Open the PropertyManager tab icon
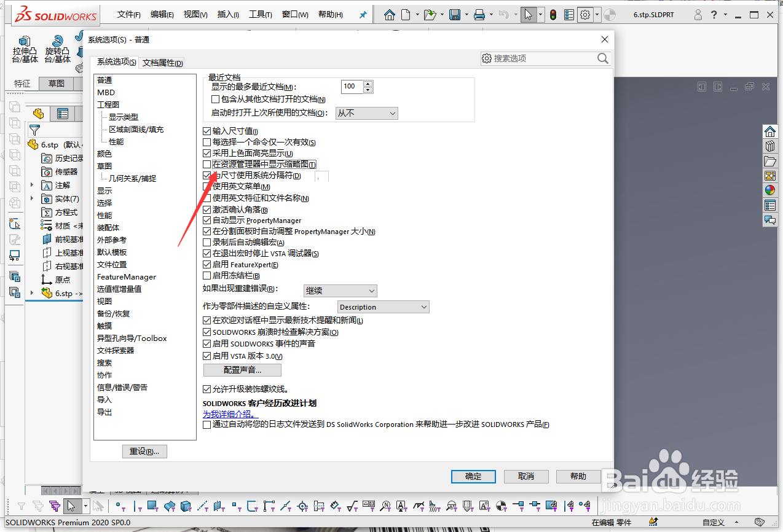 pos(63,114)
